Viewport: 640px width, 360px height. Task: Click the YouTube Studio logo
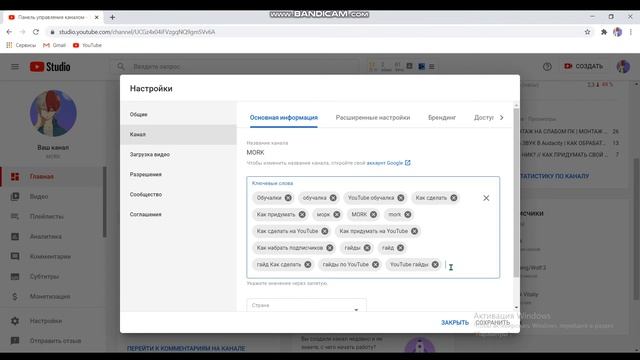point(50,67)
